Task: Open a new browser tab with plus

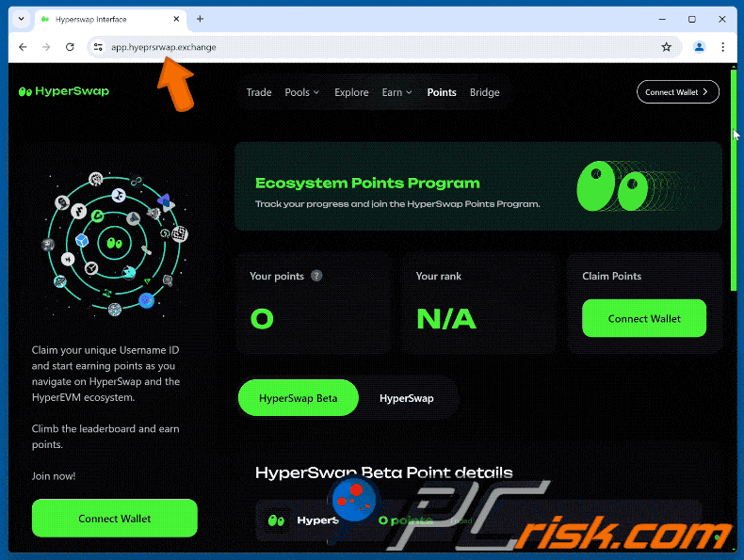Action: tap(200, 19)
